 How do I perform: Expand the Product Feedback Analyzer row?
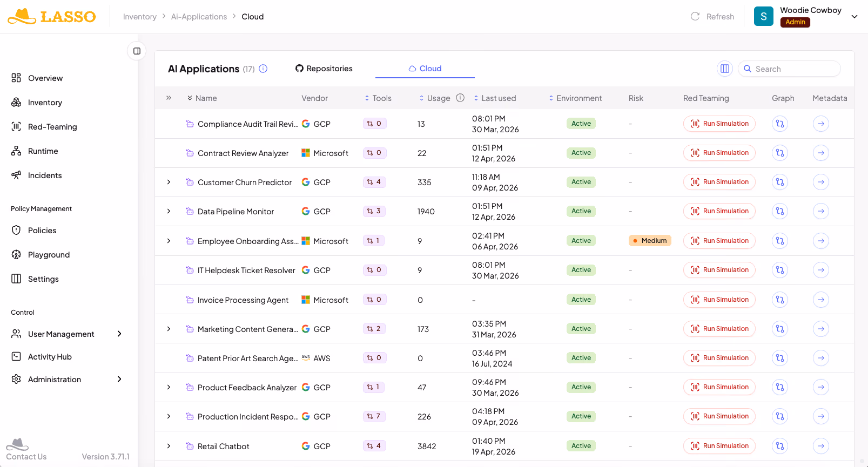(x=169, y=387)
